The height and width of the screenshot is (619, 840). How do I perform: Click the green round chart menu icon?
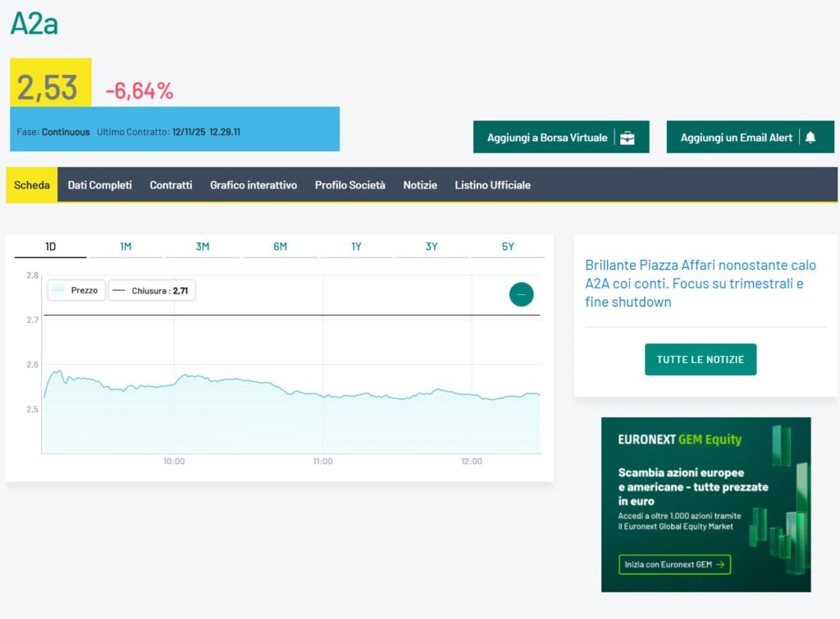[521, 294]
